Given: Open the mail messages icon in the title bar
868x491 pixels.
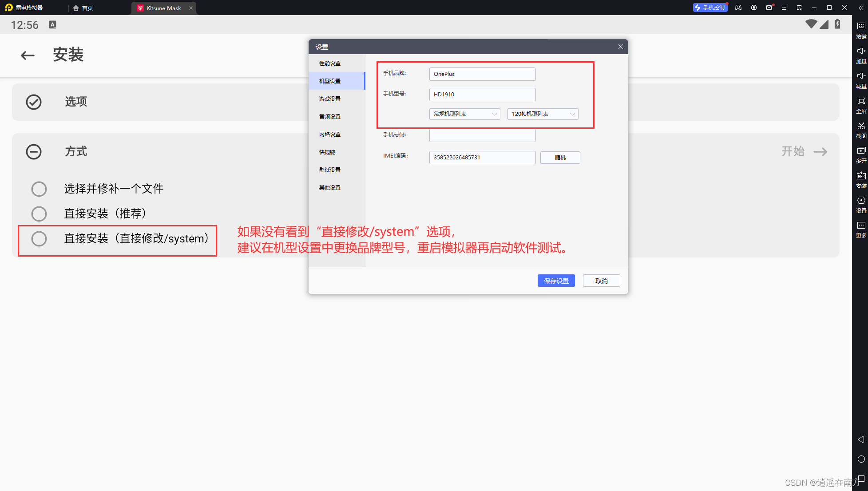Looking at the screenshot, I should pos(769,8).
